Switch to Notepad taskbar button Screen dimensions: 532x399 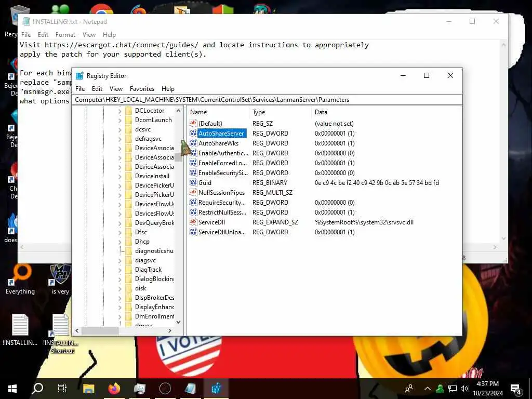[191, 389]
